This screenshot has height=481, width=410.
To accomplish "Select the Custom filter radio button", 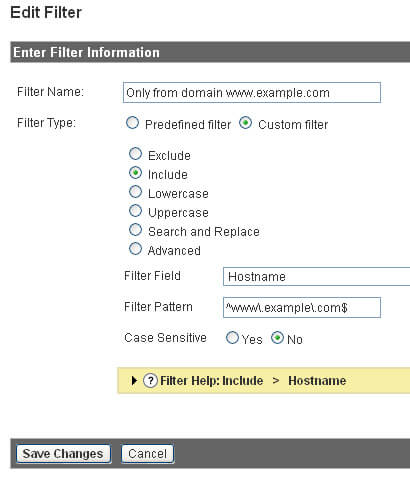I will pyautogui.click(x=245, y=123).
